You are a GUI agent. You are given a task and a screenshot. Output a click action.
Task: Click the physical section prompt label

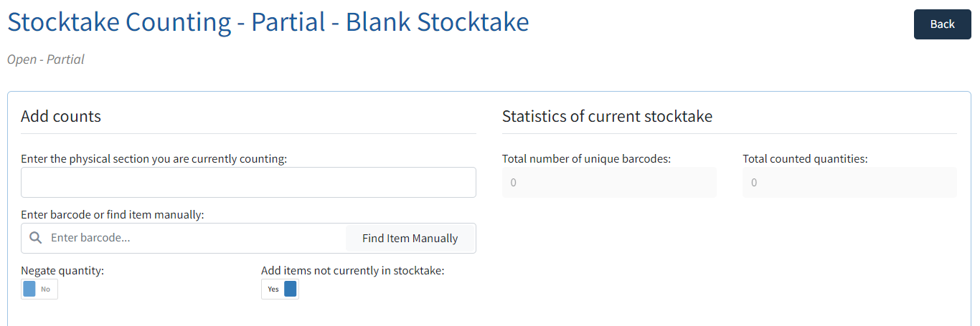154,159
